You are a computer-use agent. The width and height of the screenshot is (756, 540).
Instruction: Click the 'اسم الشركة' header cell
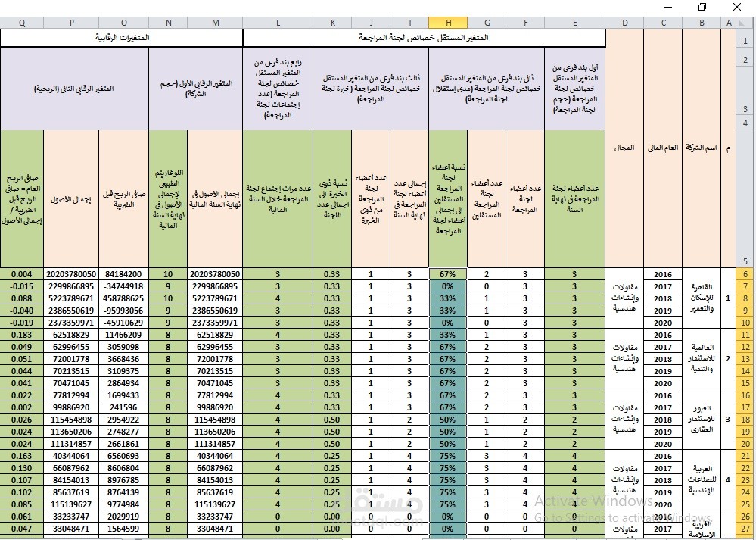click(x=702, y=148)
